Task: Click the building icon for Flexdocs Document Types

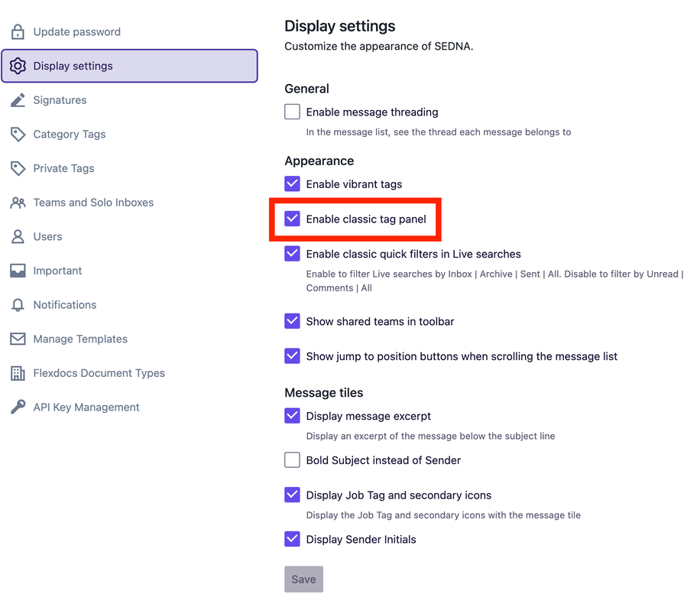Action: point(18,373)
